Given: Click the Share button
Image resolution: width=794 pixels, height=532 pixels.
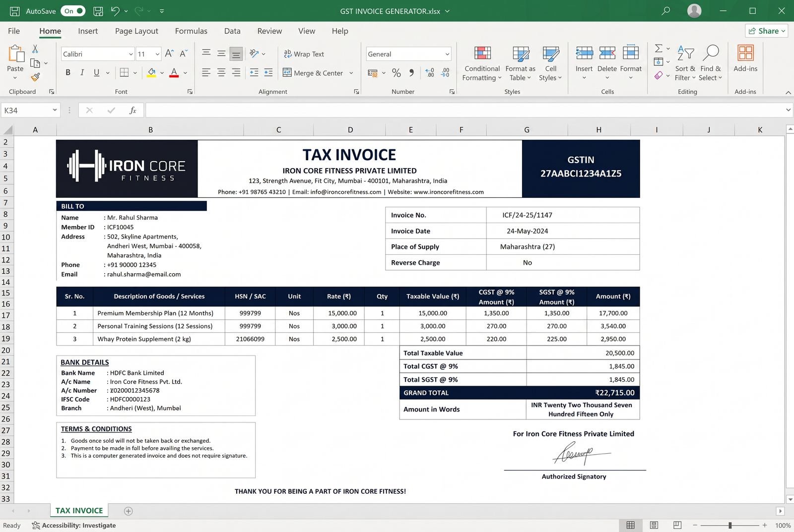Looking at the screenshot, I should (x=767, y=31).
